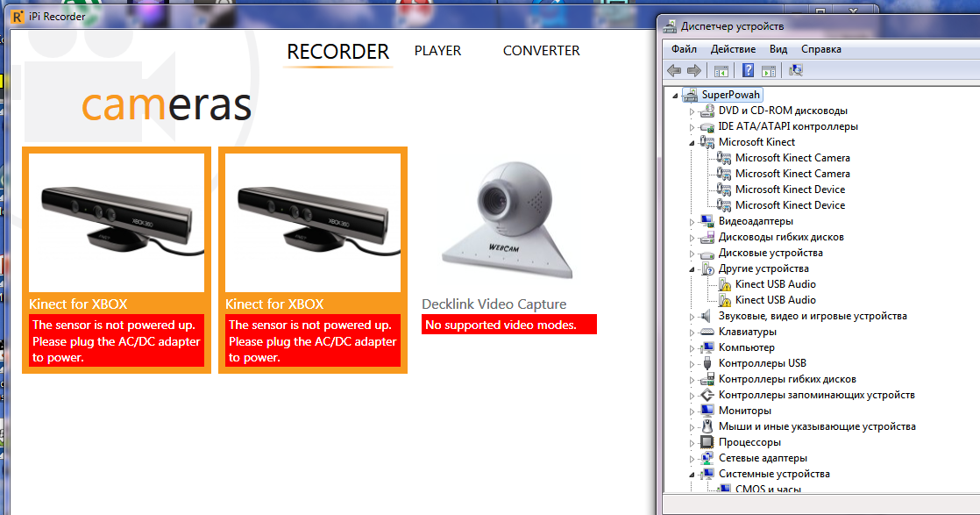Click the Видеоадаптеры display adapter icon
The width and height of the screenshot is (980, 515).
(707, 221)
